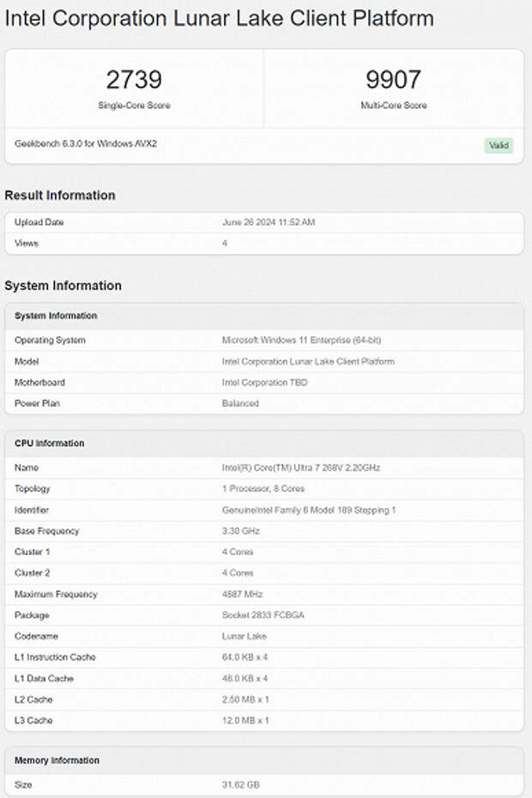Image resolution: width=532 pixels, height=798 pixels.
Task: Click the memory Size label
Action: 23,785
